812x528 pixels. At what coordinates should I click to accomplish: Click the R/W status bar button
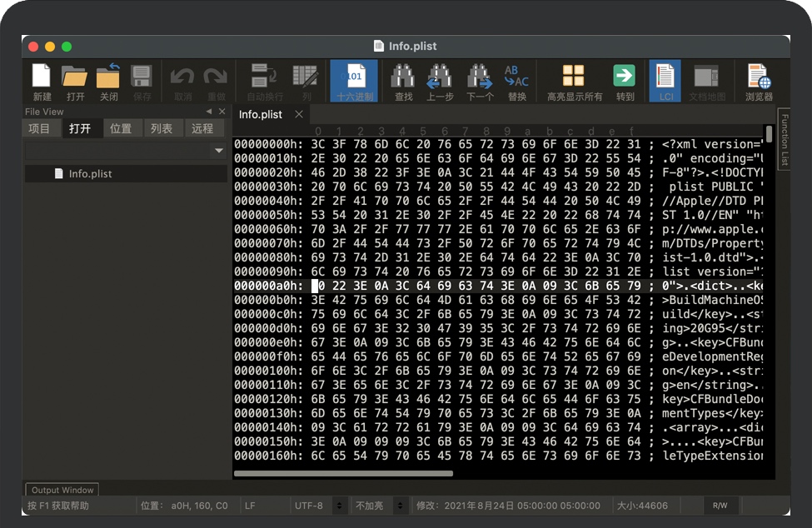[x=720, y=506]
